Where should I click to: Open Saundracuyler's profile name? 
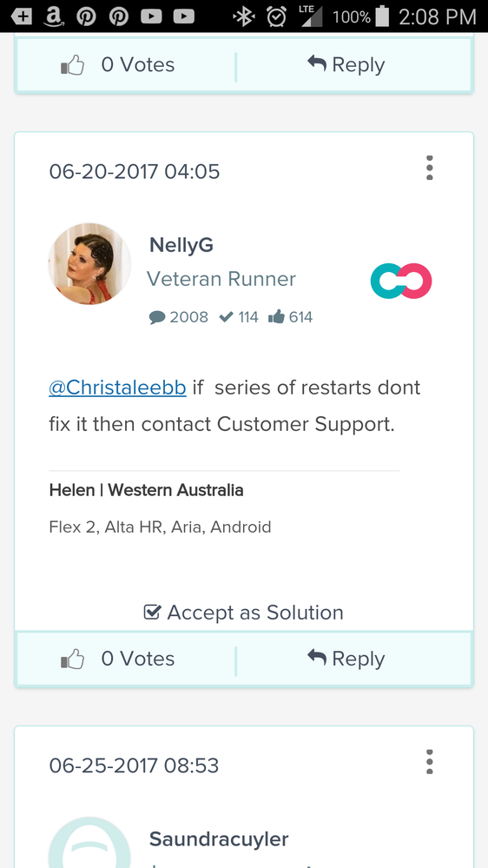[x=219, y=839]
